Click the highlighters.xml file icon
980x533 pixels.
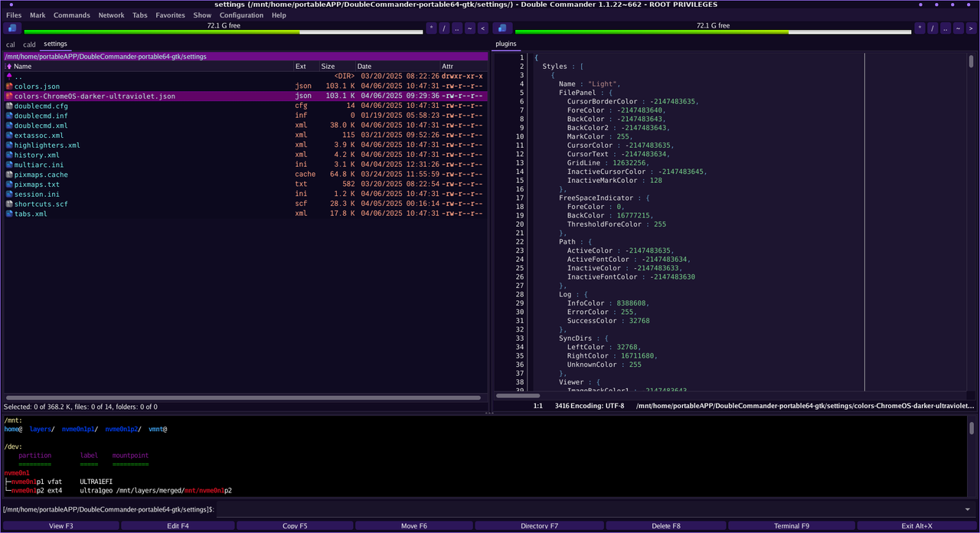tap(9, 146)
